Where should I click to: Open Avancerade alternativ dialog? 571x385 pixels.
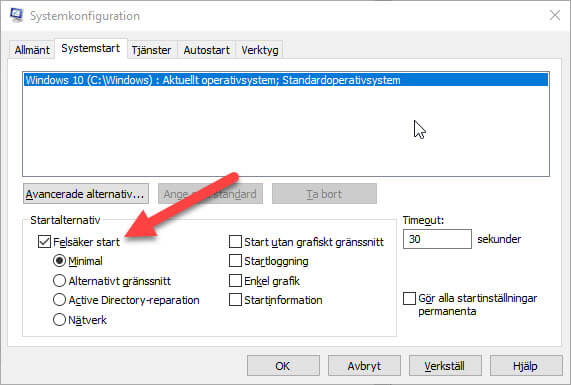pos(86,194)
